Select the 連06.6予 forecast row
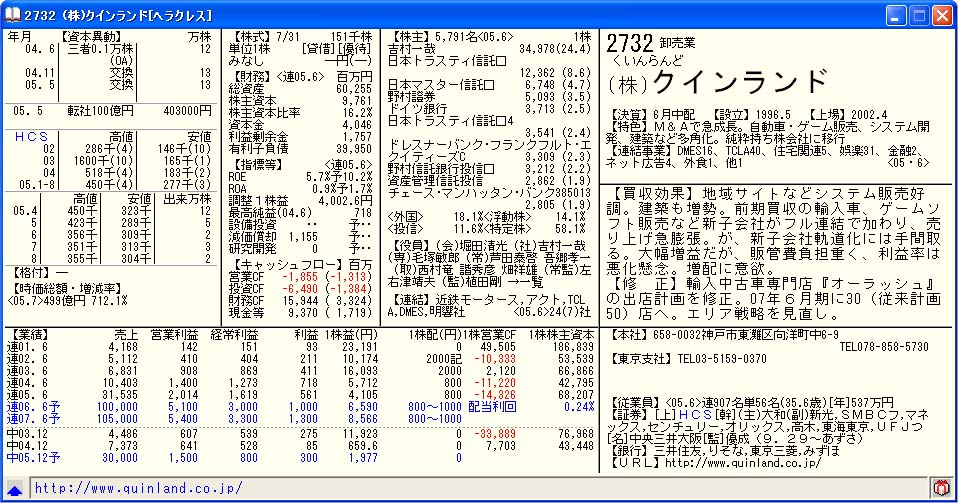 [29, 408]
